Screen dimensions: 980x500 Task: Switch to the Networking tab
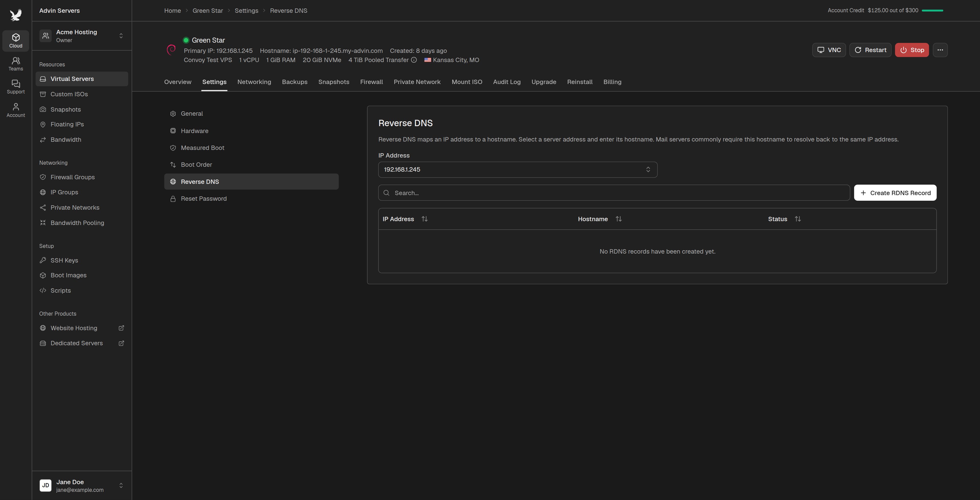tap(254, 82)
